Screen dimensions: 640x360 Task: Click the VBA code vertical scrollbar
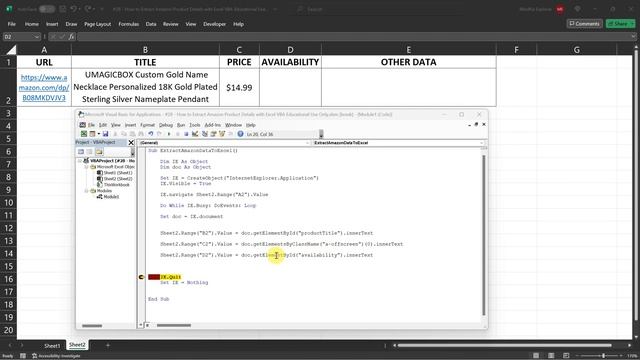(484, 235)
